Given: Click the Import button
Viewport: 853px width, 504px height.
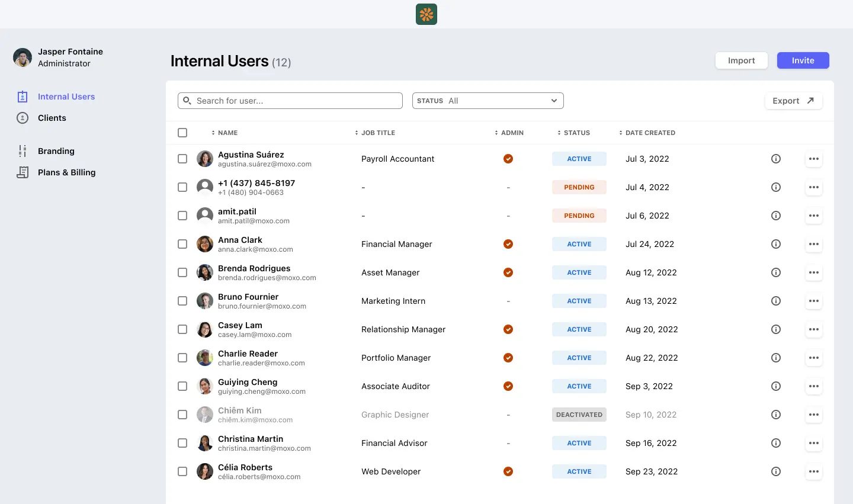Looking at the screenshot, I should (741, 60).
